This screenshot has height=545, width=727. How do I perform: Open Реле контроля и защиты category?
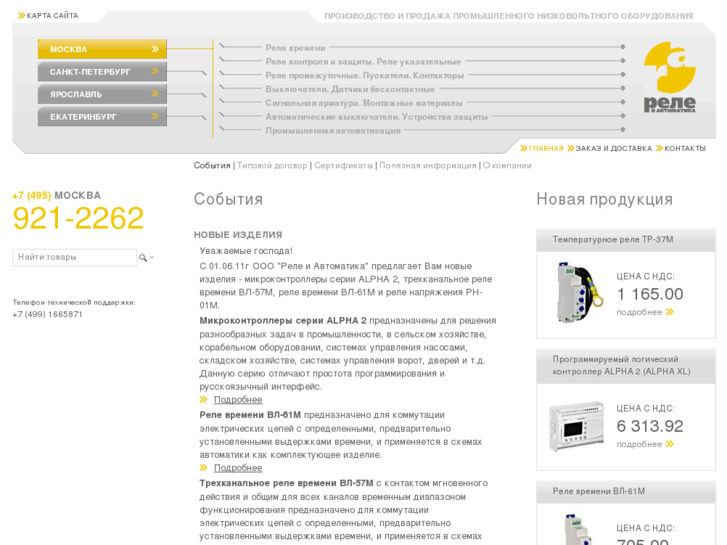(x=363, y=62)
